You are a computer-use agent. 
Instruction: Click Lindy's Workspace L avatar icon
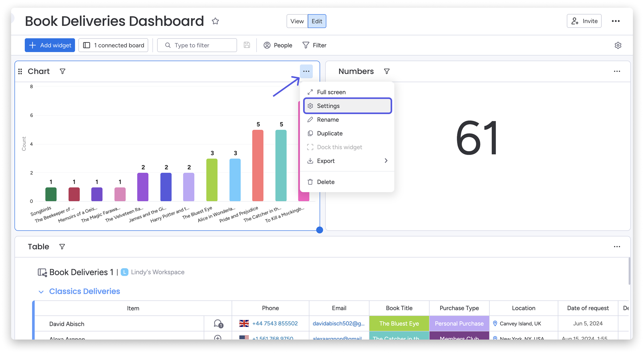pos(125,272)
